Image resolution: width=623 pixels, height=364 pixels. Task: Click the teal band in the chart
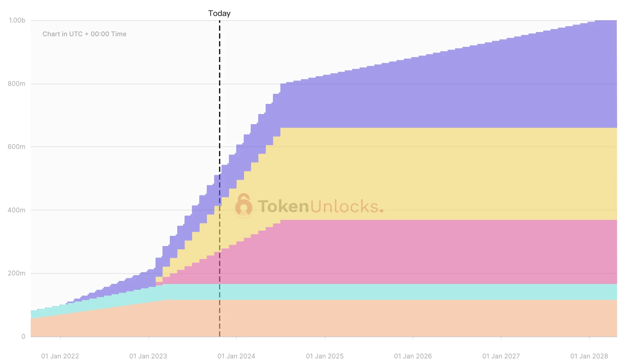(x=425, y=292)
